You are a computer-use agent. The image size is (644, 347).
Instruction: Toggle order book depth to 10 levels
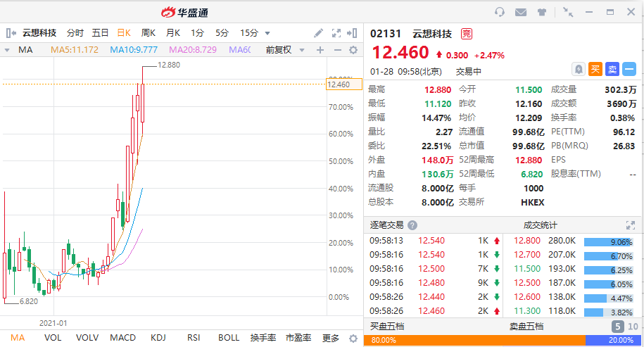click(x=633, y=327)
